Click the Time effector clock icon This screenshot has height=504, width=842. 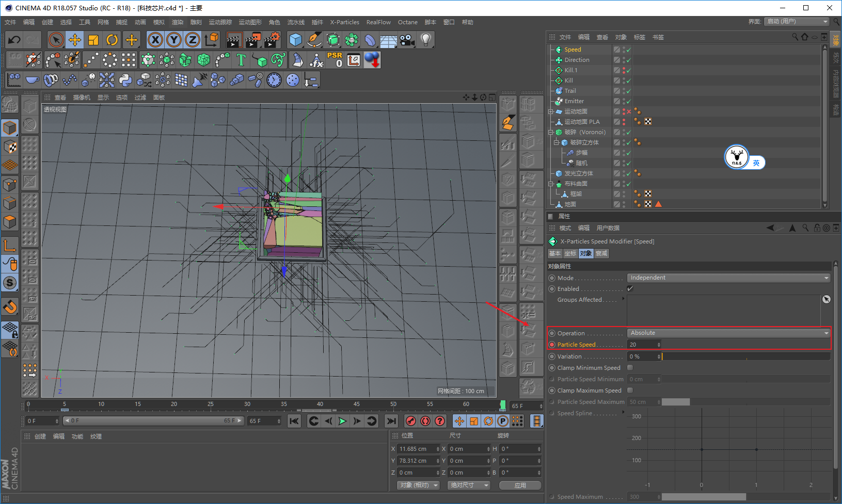pyautogui.click(x=274, y=80)
